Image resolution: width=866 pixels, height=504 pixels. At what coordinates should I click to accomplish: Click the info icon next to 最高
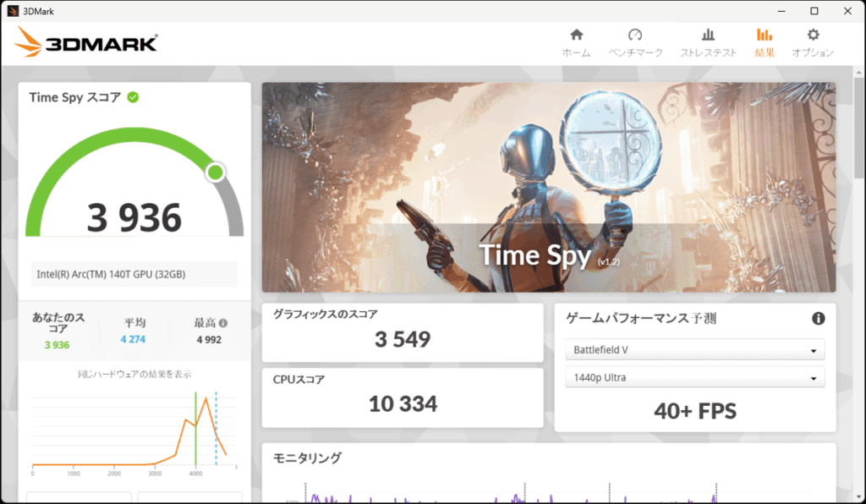click(x=223, y=323)
